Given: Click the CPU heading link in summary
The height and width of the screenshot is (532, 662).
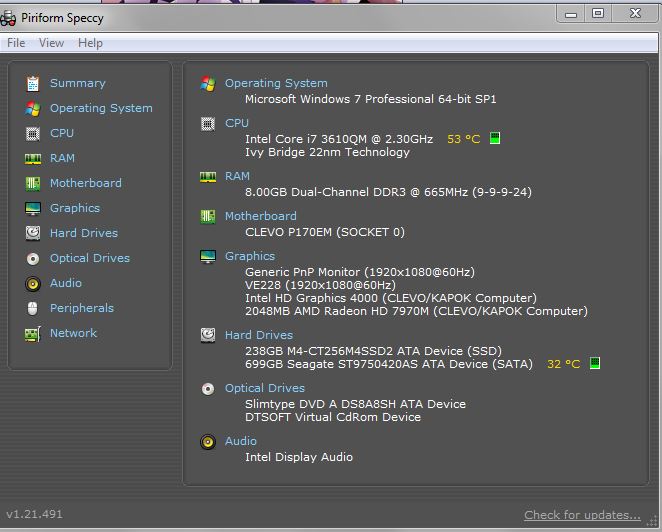Looking at the screenshot, I should pyautogui.click(x=237, y=123).
